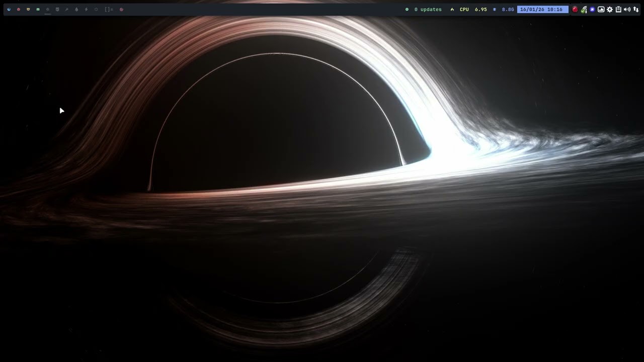Screen dimensions: 644x362
Task: Open the screenshot picture tray icon
Action: tap(601, 9)
